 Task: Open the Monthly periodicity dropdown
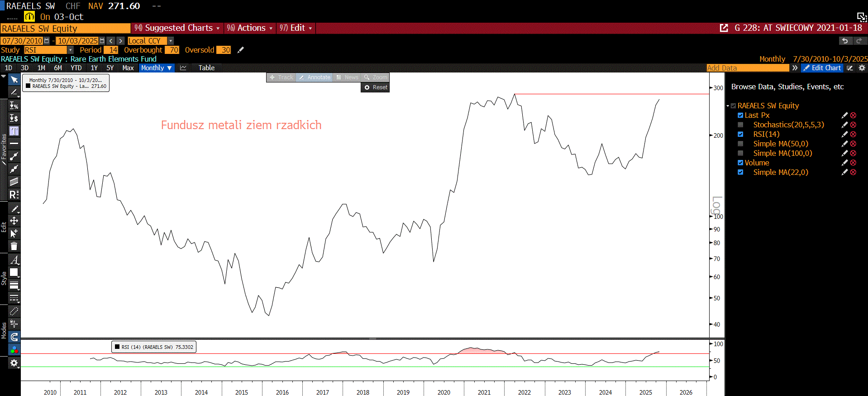click(x=156, y=68)
